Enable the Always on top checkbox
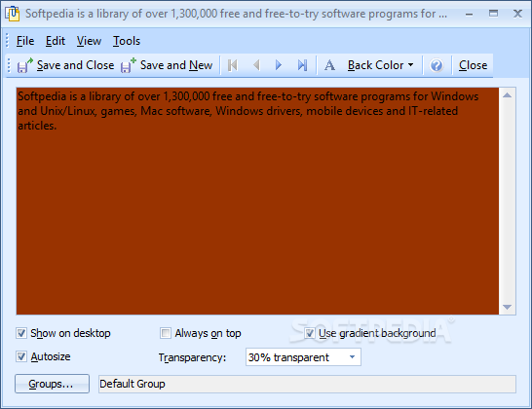Viewport: 532px width, 409px height. (166, 333)
